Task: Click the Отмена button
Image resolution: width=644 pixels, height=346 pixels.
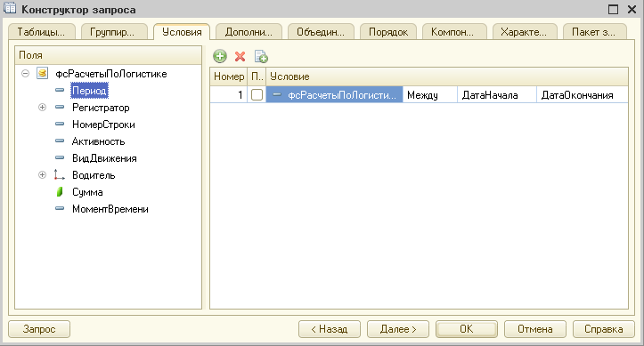Action: pyautogui.click(x=535, y=329)
